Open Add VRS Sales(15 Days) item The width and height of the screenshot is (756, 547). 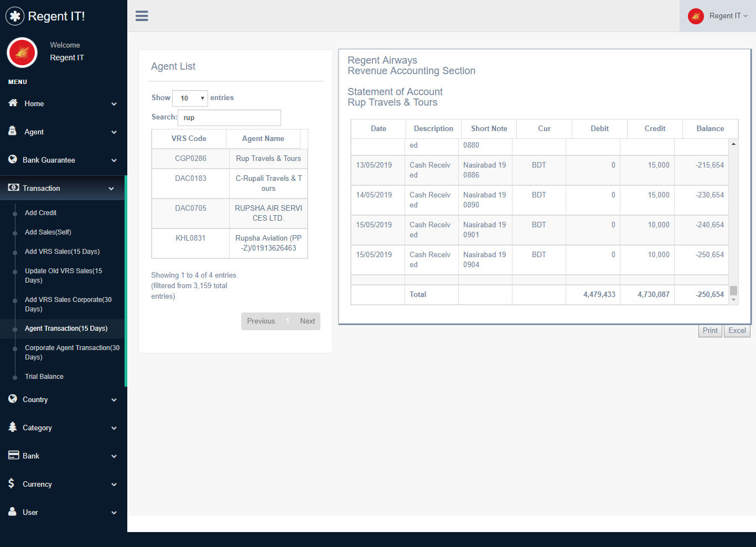(62, 252)
